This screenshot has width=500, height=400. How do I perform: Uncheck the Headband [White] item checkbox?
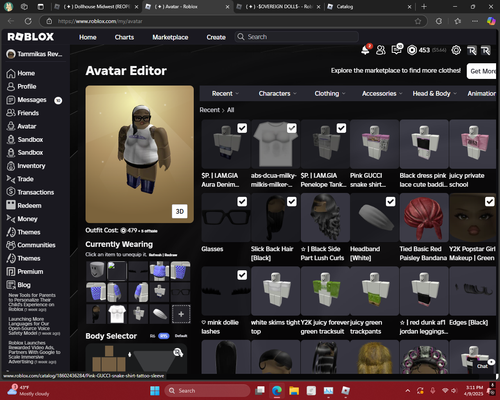point(391,202)
